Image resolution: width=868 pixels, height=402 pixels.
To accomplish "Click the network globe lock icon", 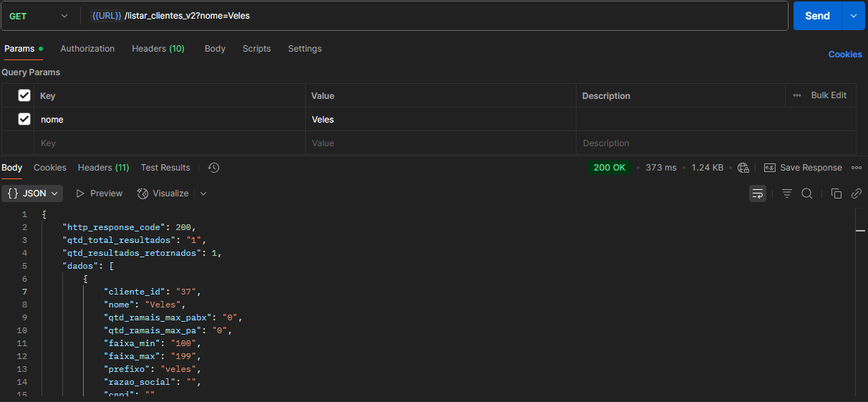I will (743, 168).
